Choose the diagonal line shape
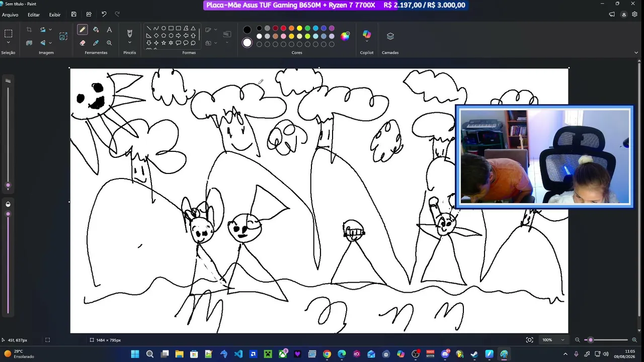Viewport: 644px width, 362px height. (148, 28)
